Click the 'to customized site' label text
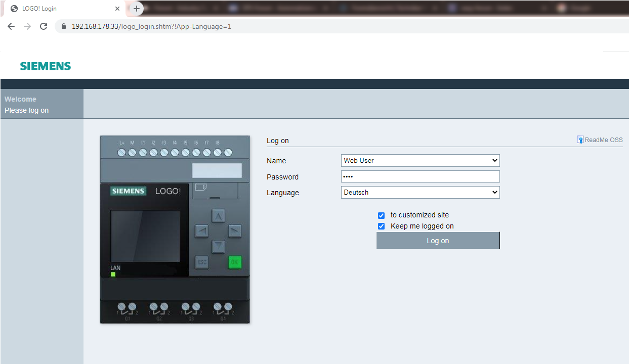The image size is (629, 364). pyautogui.click(x=420, y=215)
